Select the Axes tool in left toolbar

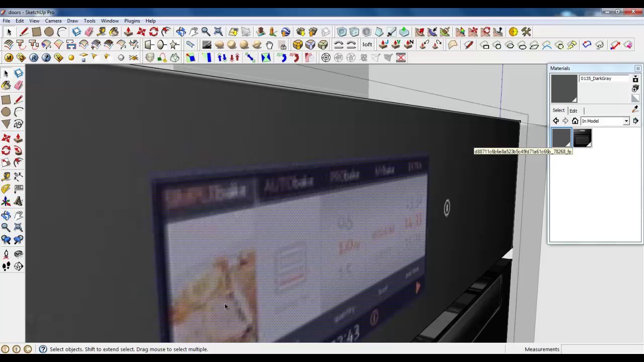(x=6, y=202)
